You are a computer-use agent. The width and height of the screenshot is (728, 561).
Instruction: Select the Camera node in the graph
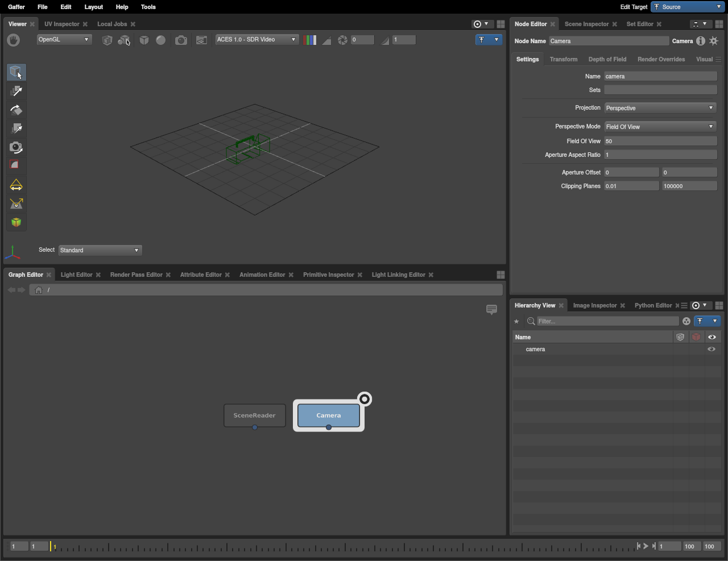coord(329,415)
